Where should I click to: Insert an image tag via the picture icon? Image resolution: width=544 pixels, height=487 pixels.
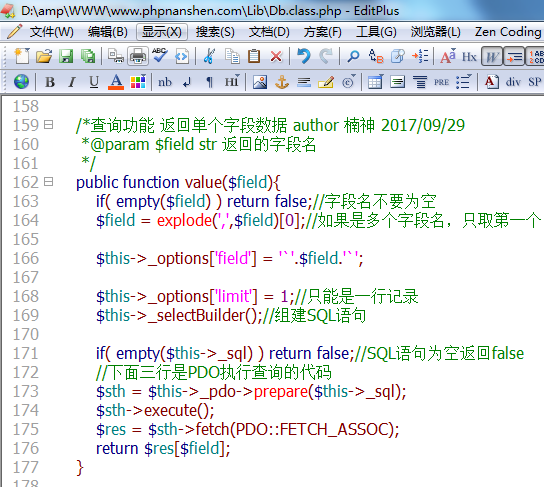coord(260,82)
